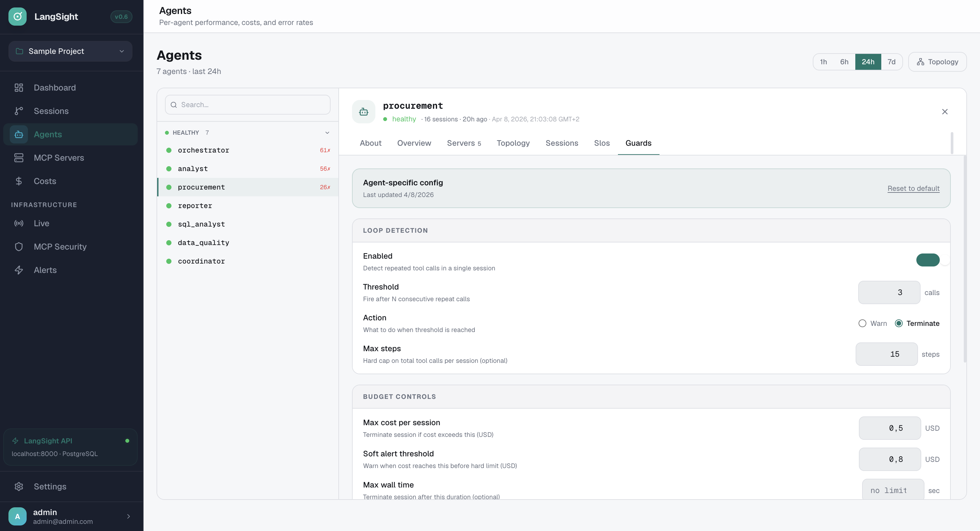This screenshot has height=531, width=980.
Task: Click the Agent-specific config heading
Action: [x=403, y=183]
